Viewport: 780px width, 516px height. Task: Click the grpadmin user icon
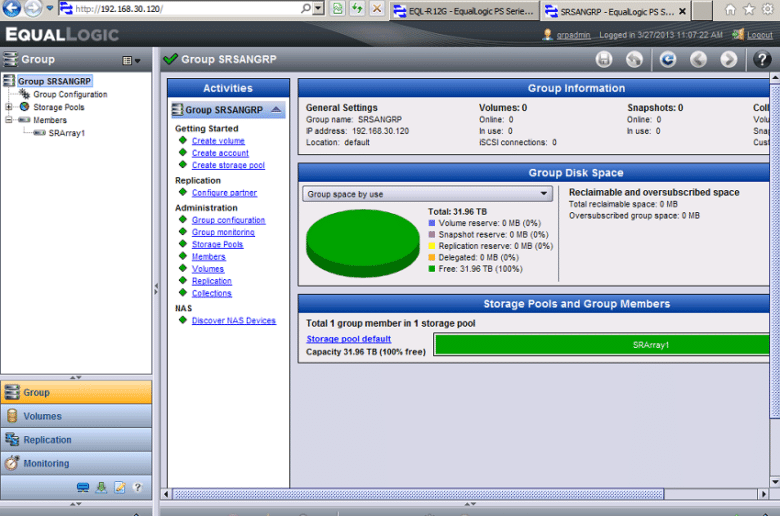[x=547, y=34]
